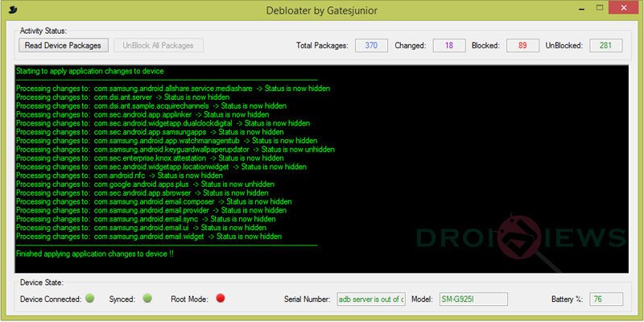Click 'Finished applying application changes' line
644x322 pixels.
point(95,254)
